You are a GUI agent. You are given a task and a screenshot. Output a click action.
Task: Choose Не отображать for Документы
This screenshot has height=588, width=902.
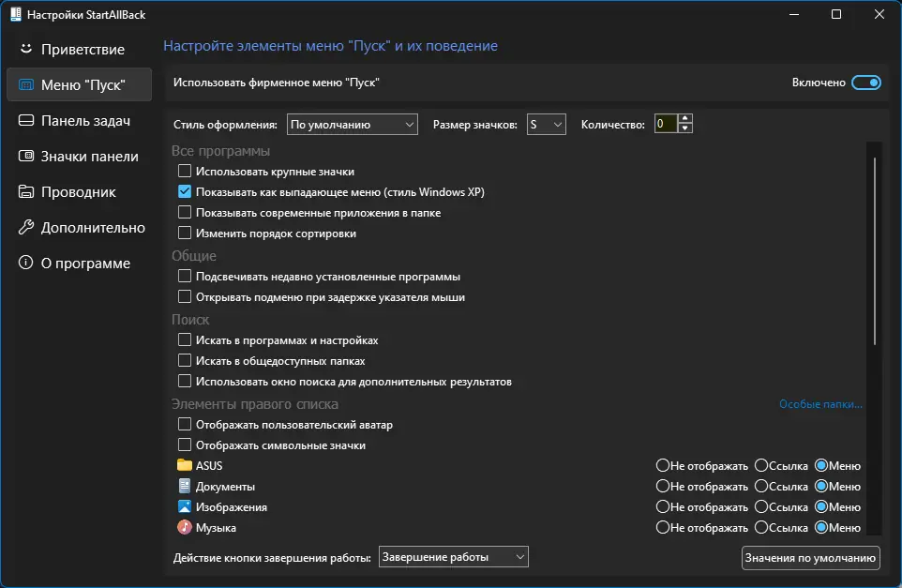[663, 486]
